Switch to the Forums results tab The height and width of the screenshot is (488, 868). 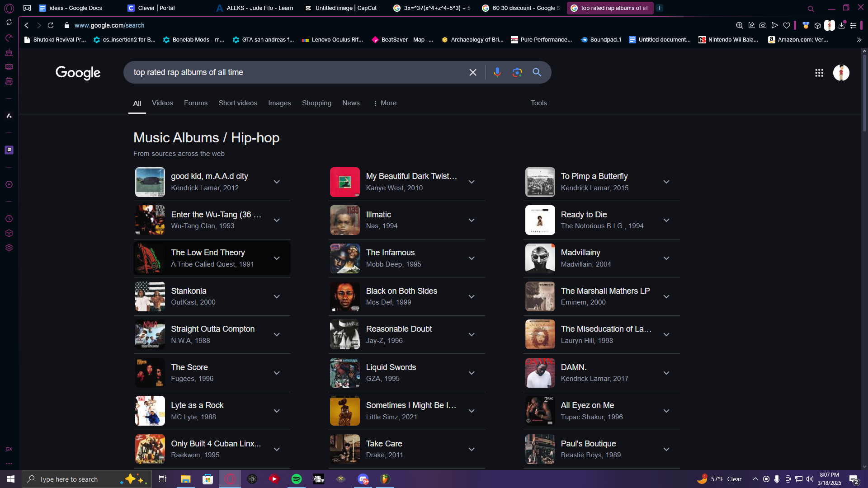pyautogui.click(x=196, y=103)
